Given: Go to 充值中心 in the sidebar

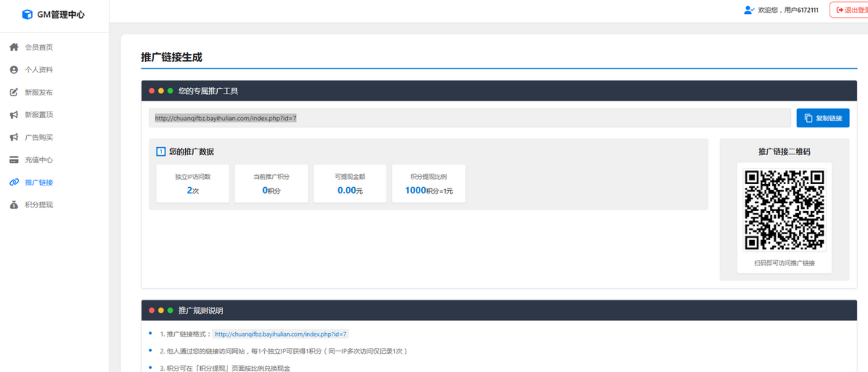Looking at the screenshot, I should click(x=39, y=160).
